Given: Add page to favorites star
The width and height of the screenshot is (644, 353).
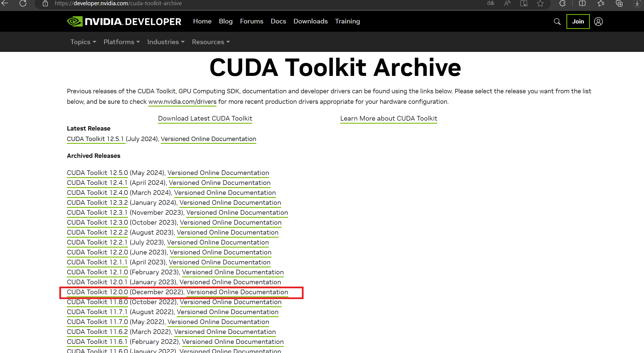Looking at the screenshot, I should [x=540, y=3].
